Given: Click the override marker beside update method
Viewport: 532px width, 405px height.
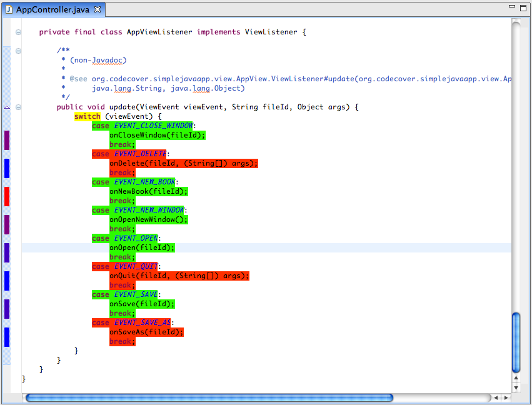Looking at the screenshot, I should click(7, 107).
